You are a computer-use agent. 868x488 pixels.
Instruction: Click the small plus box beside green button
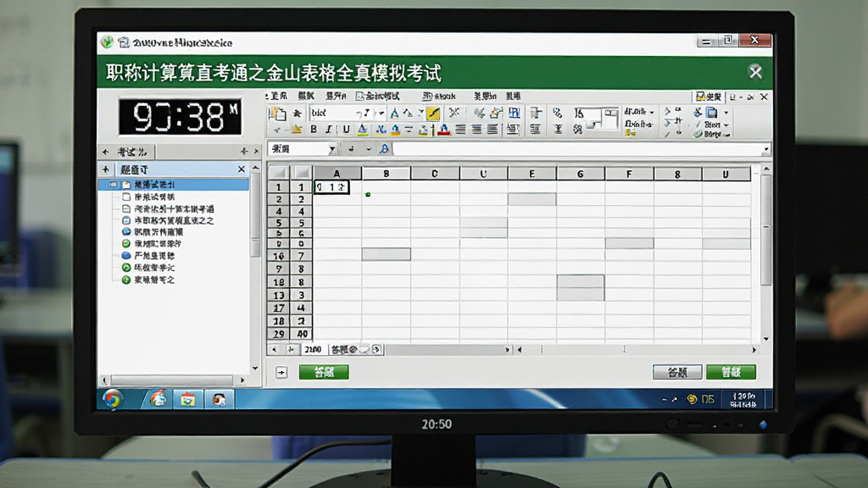[281, 373]
